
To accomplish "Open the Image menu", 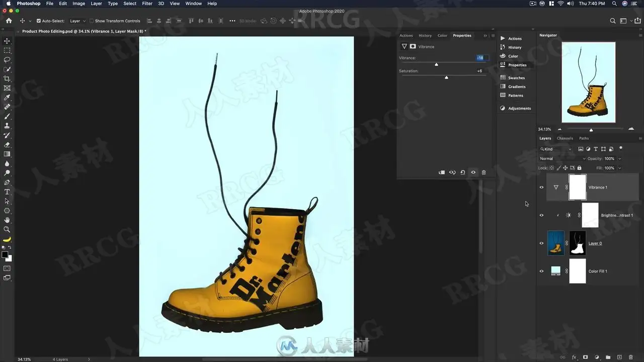I will click(79, 4).
